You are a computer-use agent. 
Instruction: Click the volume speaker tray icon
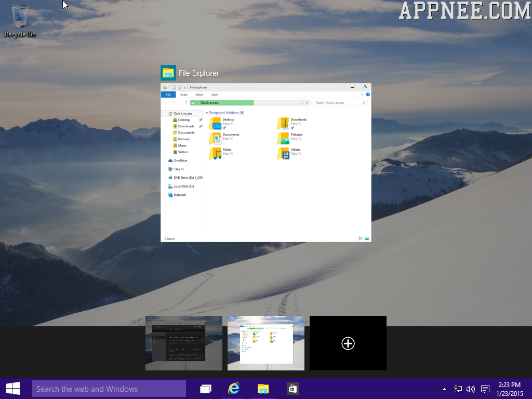click(x=471, y=389)
